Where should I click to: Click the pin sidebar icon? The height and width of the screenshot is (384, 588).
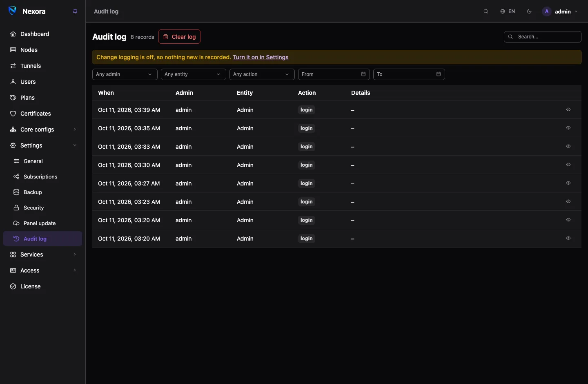click(x=75, y=11)
